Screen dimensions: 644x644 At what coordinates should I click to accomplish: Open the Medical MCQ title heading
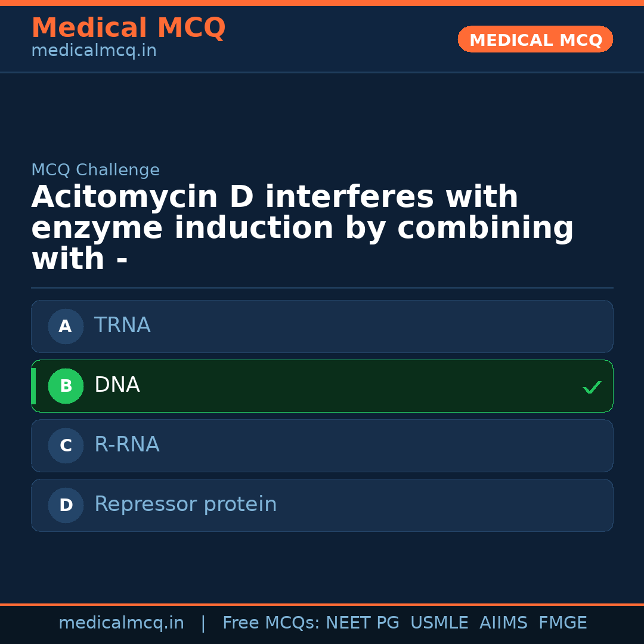pyautogui.click(x=128, y=28)
